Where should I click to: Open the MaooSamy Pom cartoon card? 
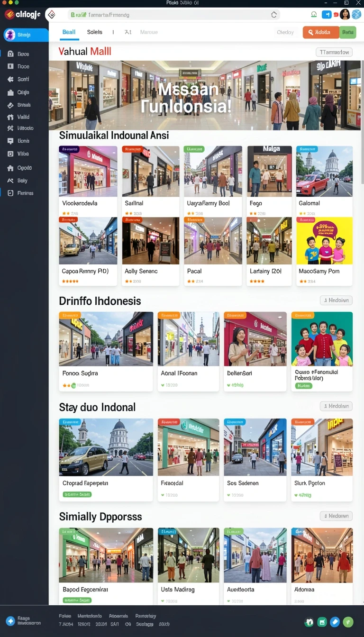(x=324, y=251)
